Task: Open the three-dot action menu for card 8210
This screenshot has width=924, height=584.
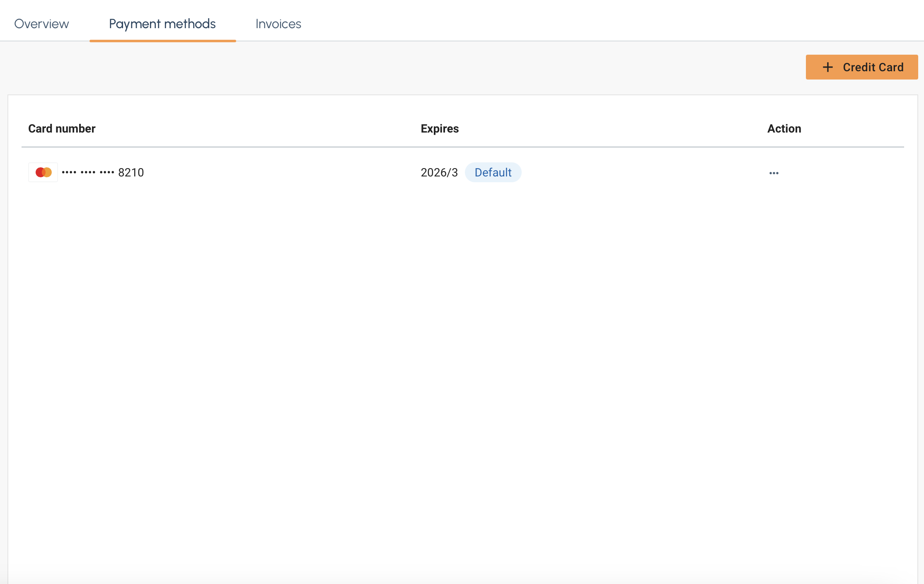Action: (774, 173)
